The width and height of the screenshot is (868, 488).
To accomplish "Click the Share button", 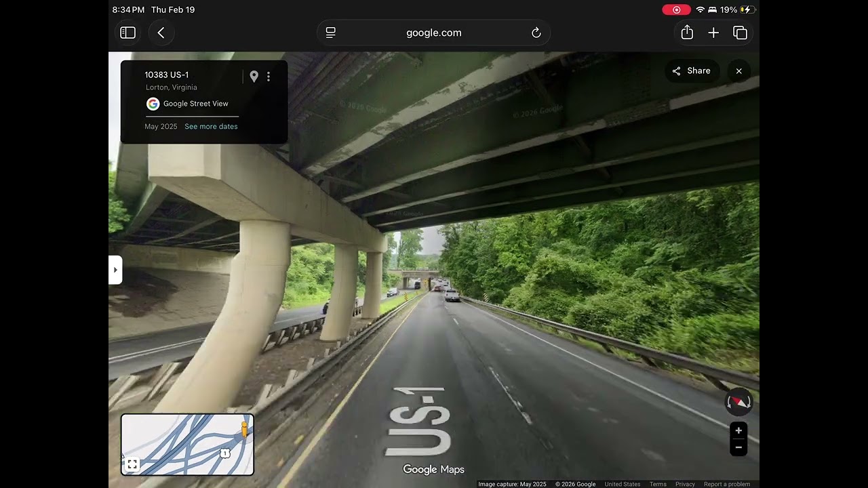I will (692, 70).
